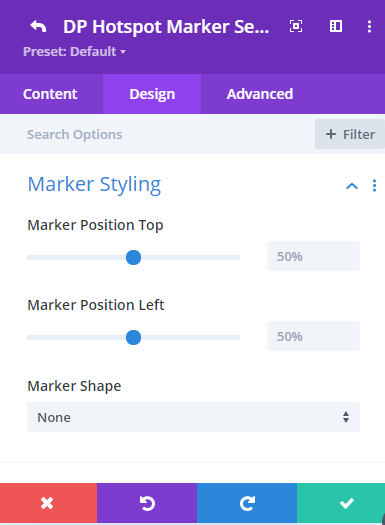This screenshot has width=385, height=525.
Task: Redo the last change
Action: 247,503
